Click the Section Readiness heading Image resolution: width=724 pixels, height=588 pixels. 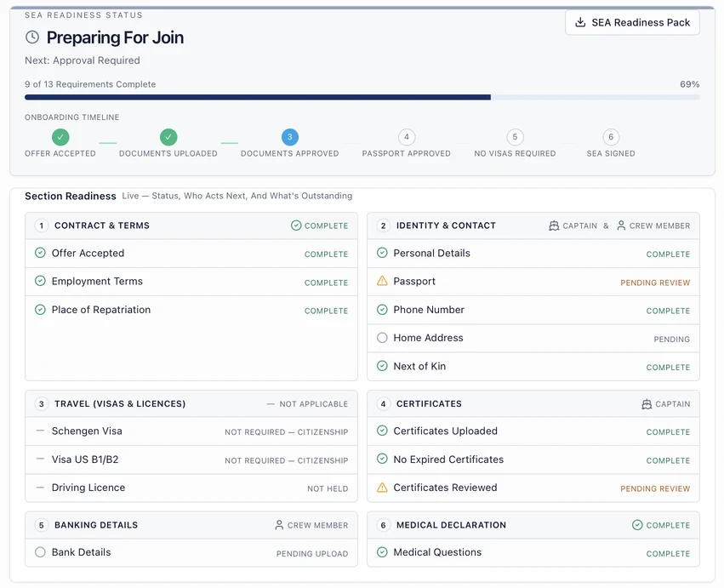pos(70,196)
